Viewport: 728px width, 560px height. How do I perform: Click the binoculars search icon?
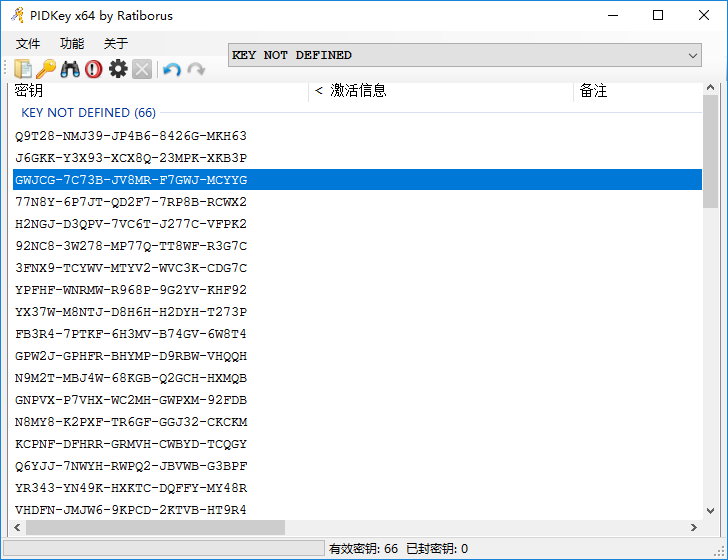pyautogui.click(x=70, y=69)
